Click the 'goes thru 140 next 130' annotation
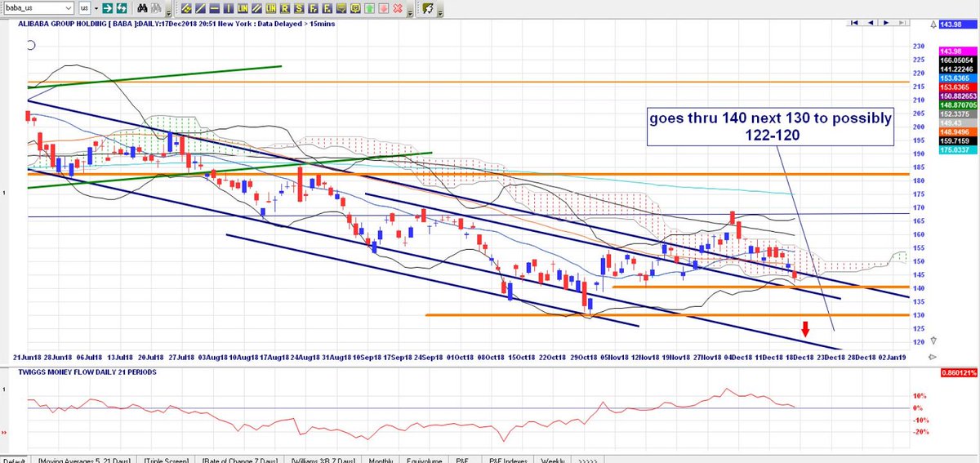 770,126
